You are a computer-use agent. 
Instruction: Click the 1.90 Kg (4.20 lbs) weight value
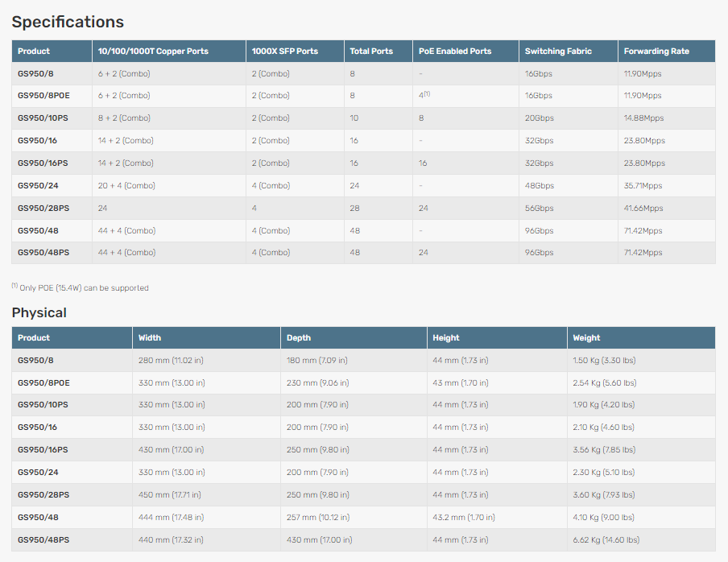[603, 405]
